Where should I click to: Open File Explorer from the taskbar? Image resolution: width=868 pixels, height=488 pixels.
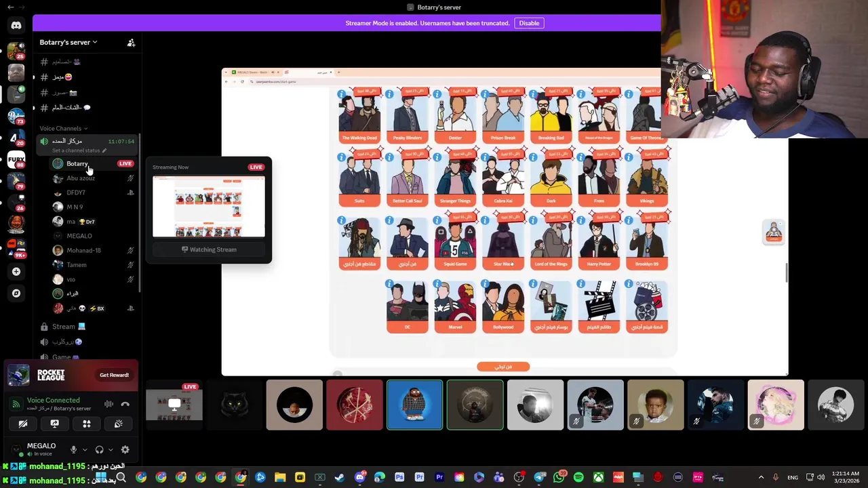tap(280, 478)
